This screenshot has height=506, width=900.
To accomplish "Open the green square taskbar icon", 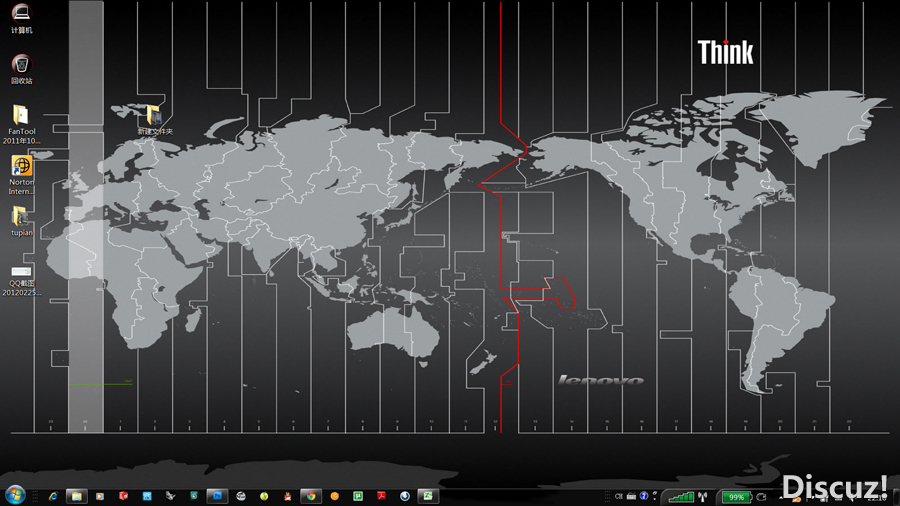I will 358,496.
